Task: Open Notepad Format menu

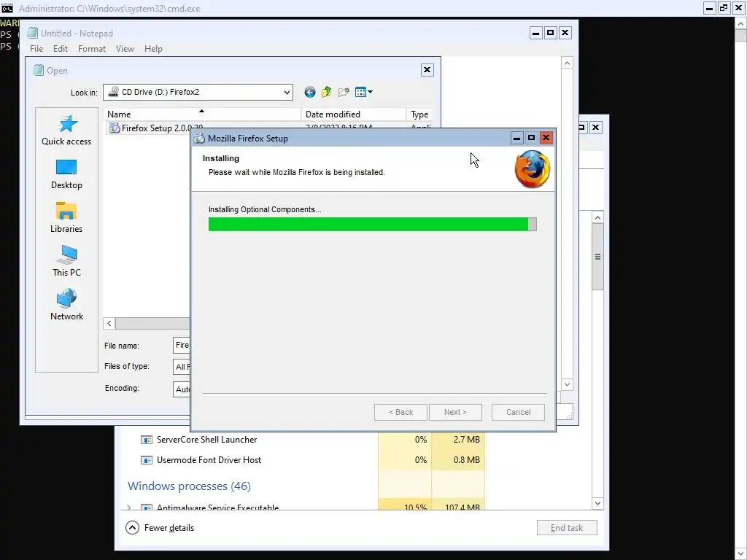Action: (92, 49)
